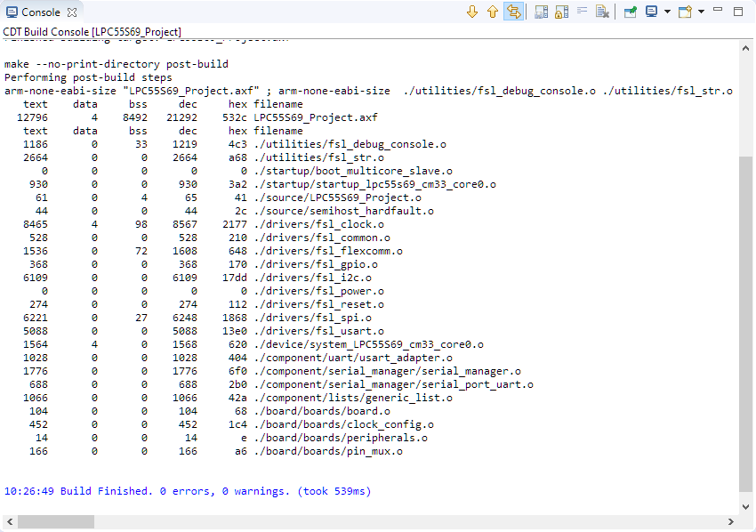Click ./device/system_LPC55S69_cm33_core0.o row

pos(368,344)
